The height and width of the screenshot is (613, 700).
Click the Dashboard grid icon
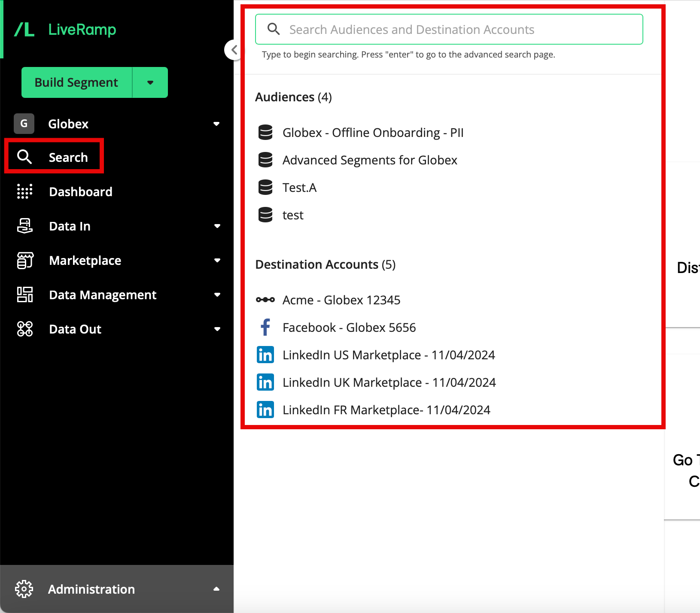point(24,191)
